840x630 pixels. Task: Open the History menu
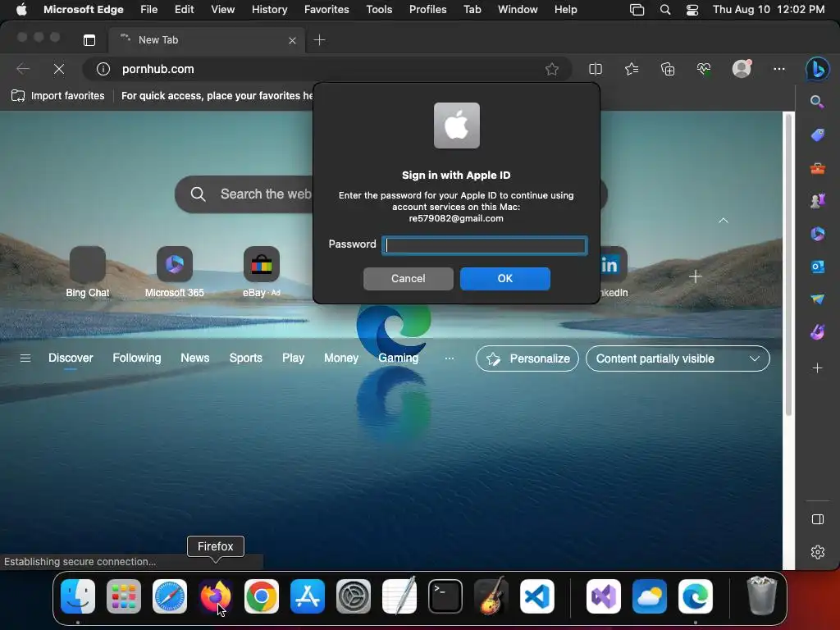[x=269, y=10]
